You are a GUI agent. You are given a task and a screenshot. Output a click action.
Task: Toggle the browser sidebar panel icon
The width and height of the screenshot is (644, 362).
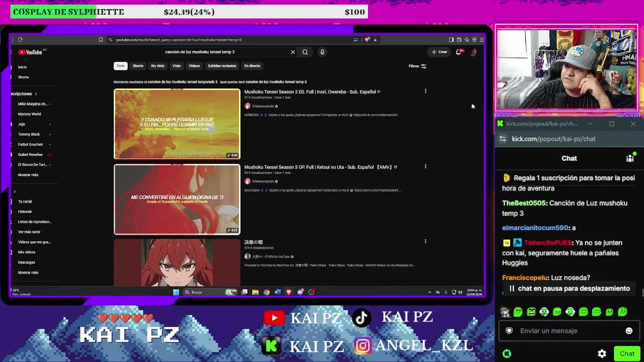coord(451,40)
